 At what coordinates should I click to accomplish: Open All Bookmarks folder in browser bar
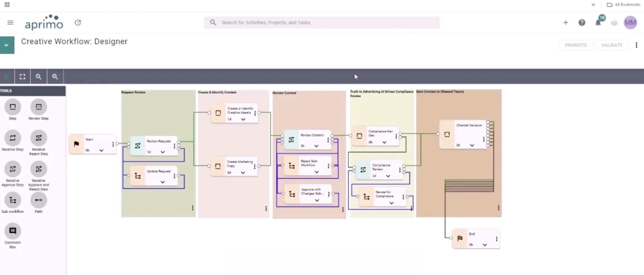pyautogui.click(x=623, y=5)
